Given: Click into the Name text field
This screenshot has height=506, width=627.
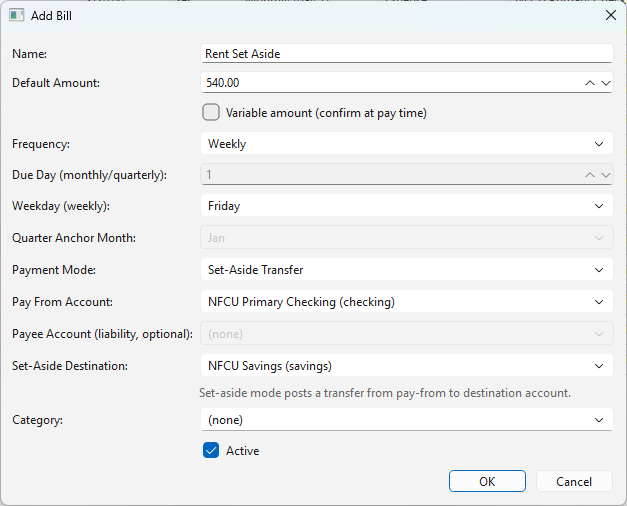Looking at the screenshot, I should click(x=406, y=54).
